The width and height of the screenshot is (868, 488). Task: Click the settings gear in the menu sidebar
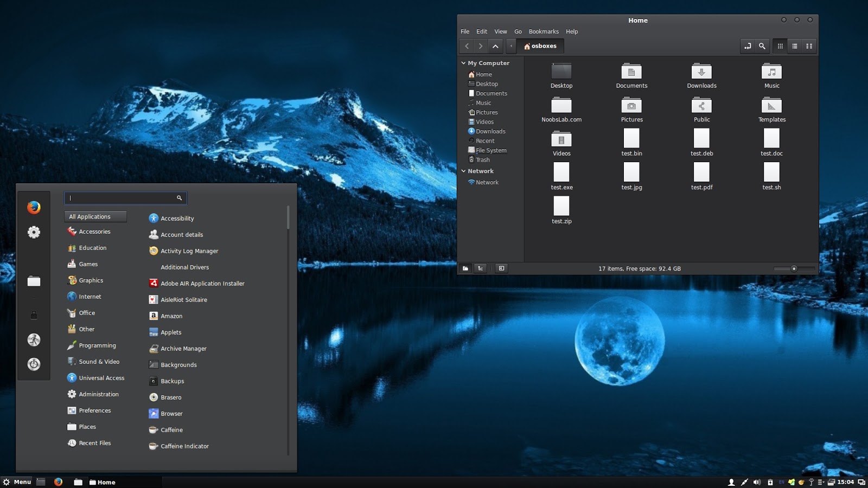(x=34, y=232)
